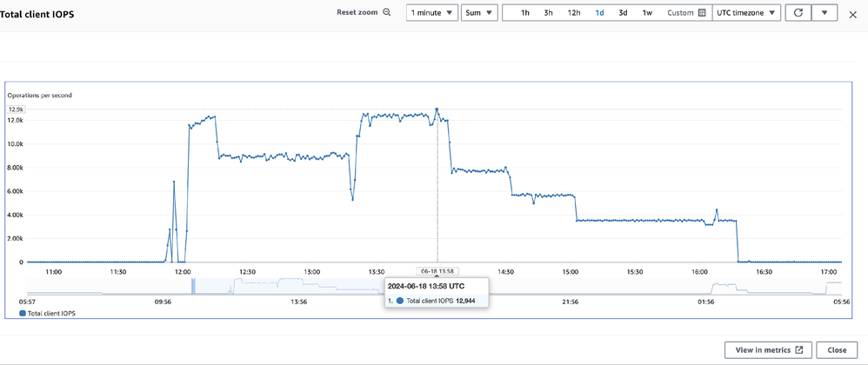This screenshot has width=868, height=365.
Task: Close the panel with the X icon
Action: pos(852,14)
